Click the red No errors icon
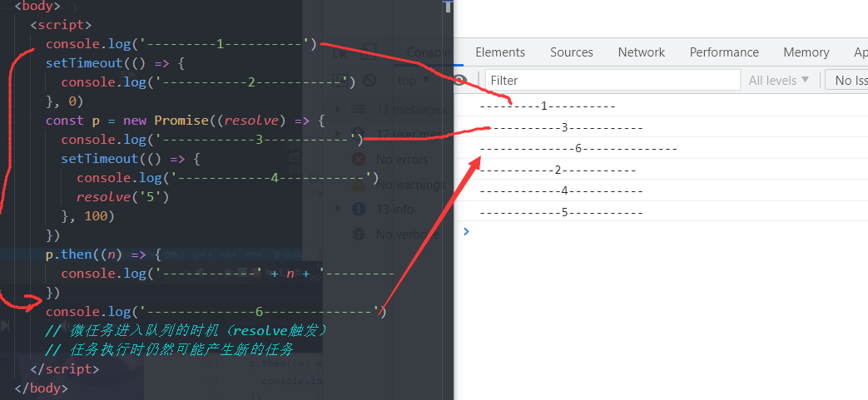Viewport: 868px width, 400px height. pyautogui.click(x=359, y=160)
